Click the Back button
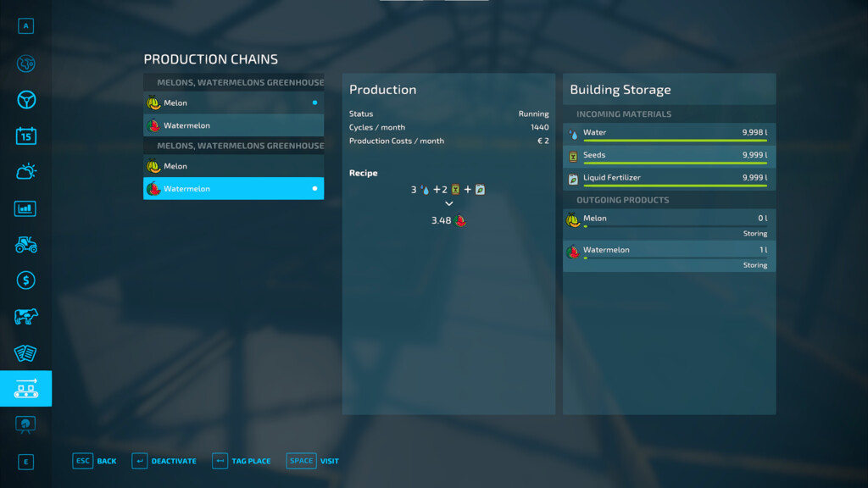 [x=95, y=461]
